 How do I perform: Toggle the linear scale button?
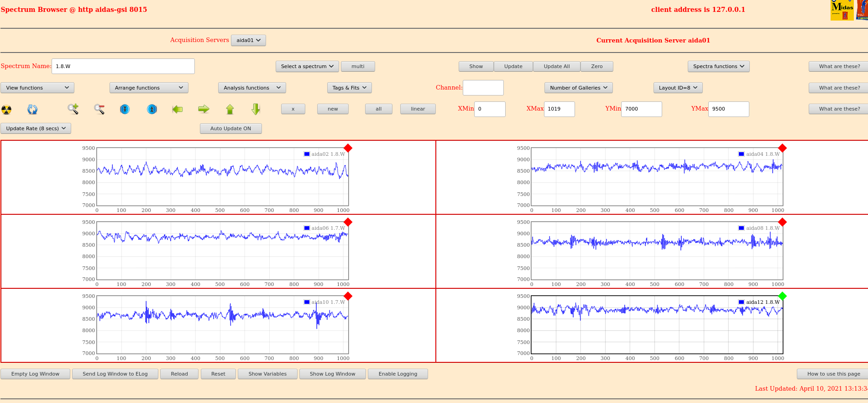(x=418, y=109)
